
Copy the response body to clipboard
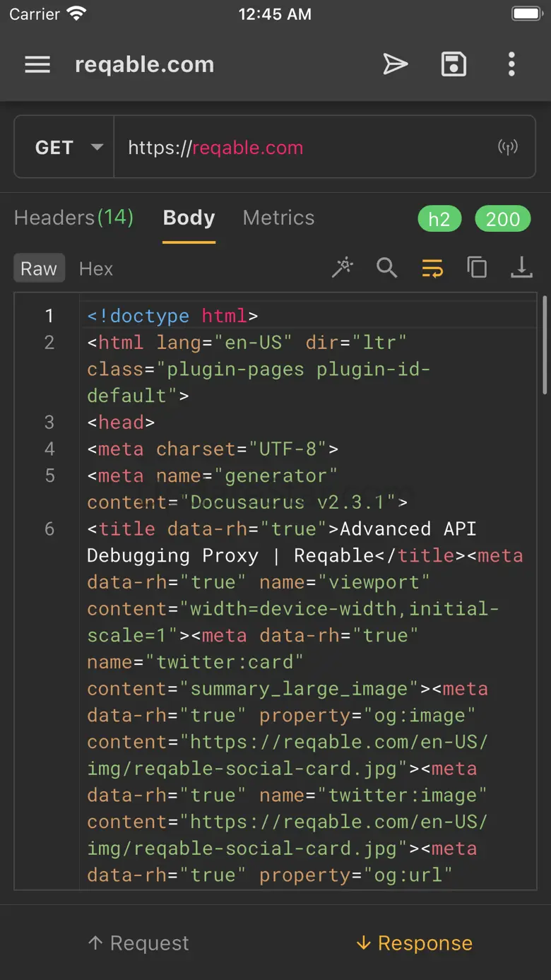(477, 268)
